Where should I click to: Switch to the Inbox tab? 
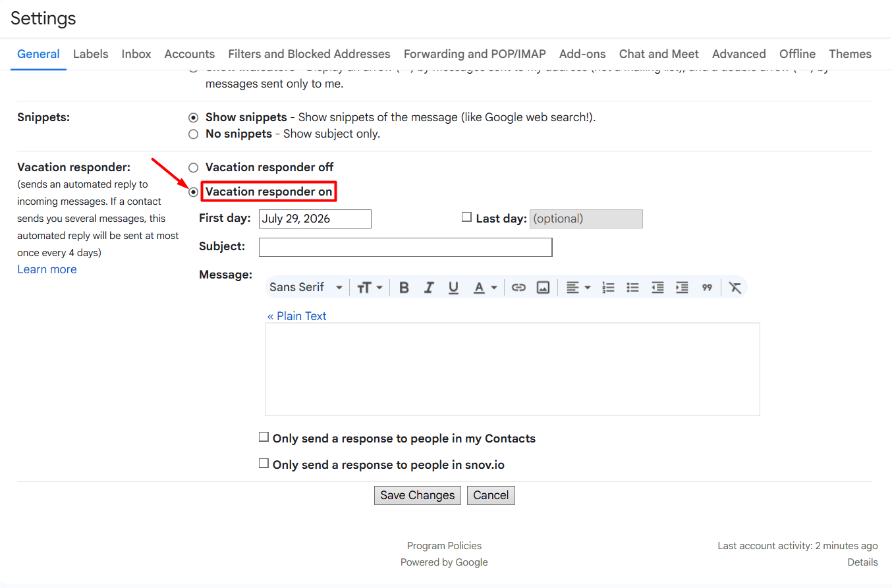point(136,54)
